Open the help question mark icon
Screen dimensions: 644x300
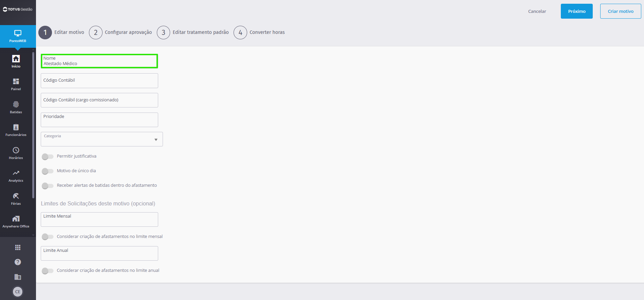coord(18,262)
